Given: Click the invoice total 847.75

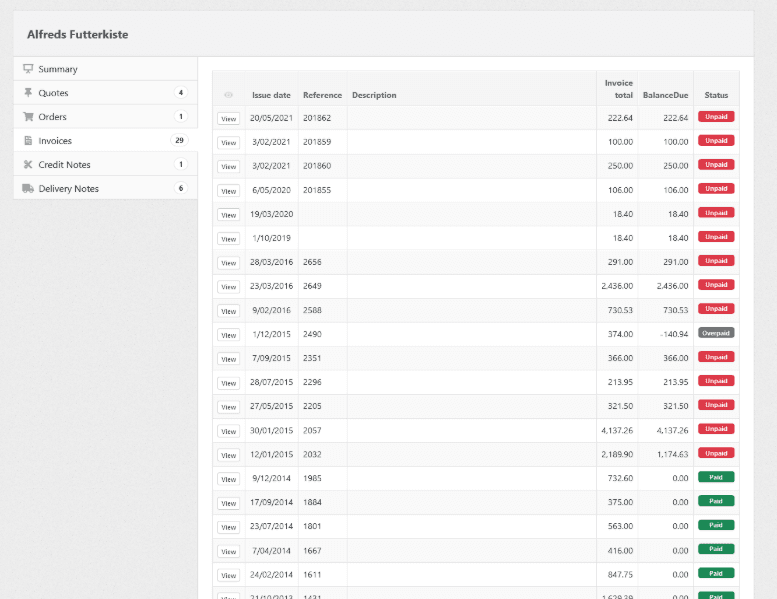Looking at the screenshot, I should tap(620, 575).
